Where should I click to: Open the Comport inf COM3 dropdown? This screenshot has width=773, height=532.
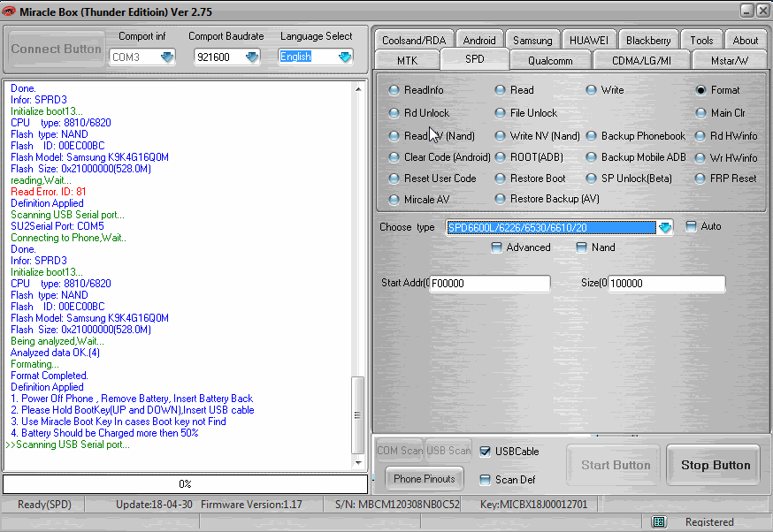coord(167,57)
